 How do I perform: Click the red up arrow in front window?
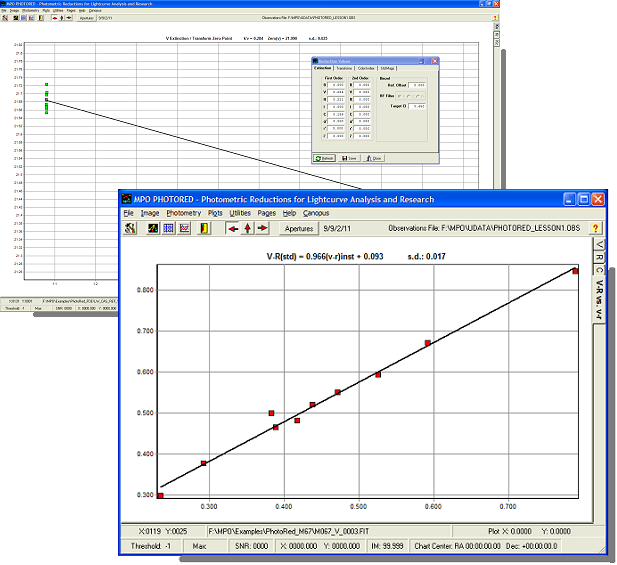tap(248, 228)
